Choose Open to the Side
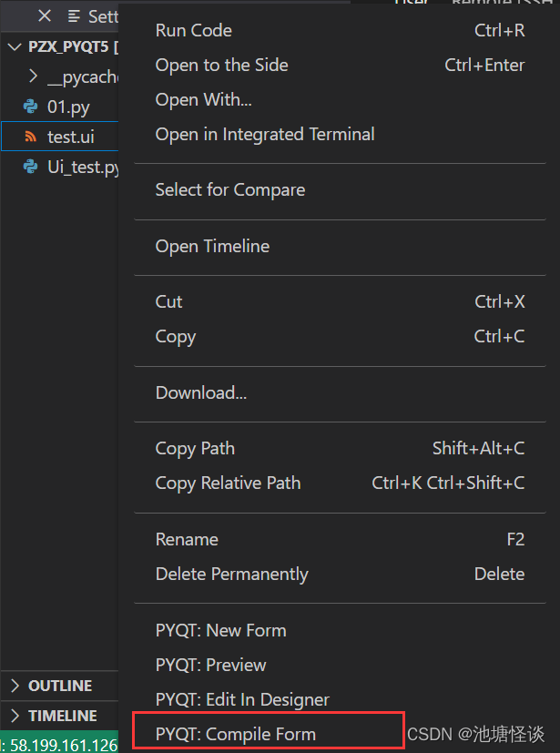Viewport: 560px width, 753px height. click(340, 65)
